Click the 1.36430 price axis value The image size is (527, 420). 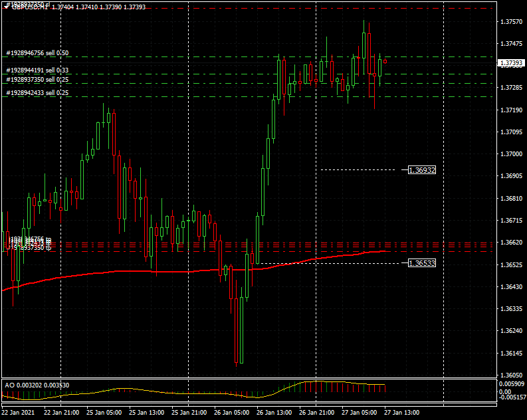512,287
